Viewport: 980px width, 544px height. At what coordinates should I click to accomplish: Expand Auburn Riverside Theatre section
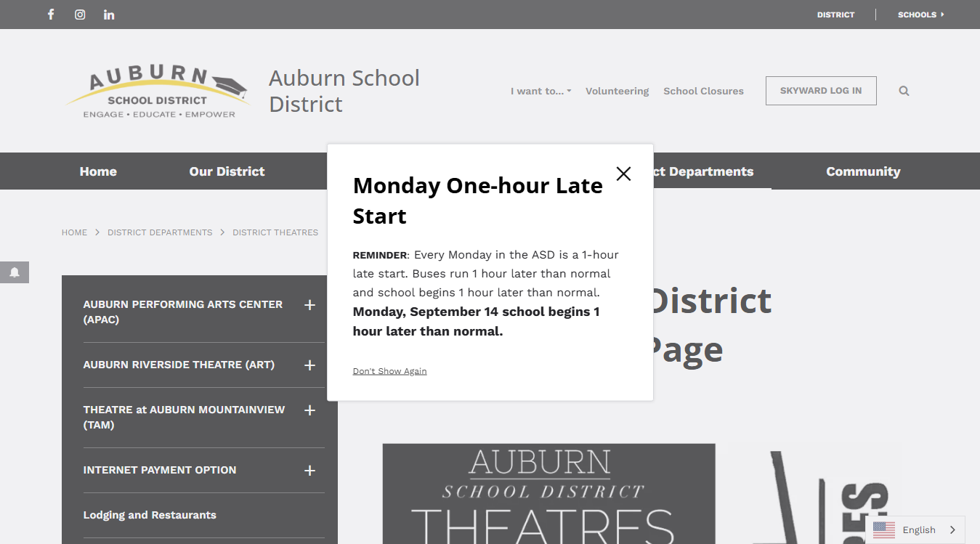(309, 365)
